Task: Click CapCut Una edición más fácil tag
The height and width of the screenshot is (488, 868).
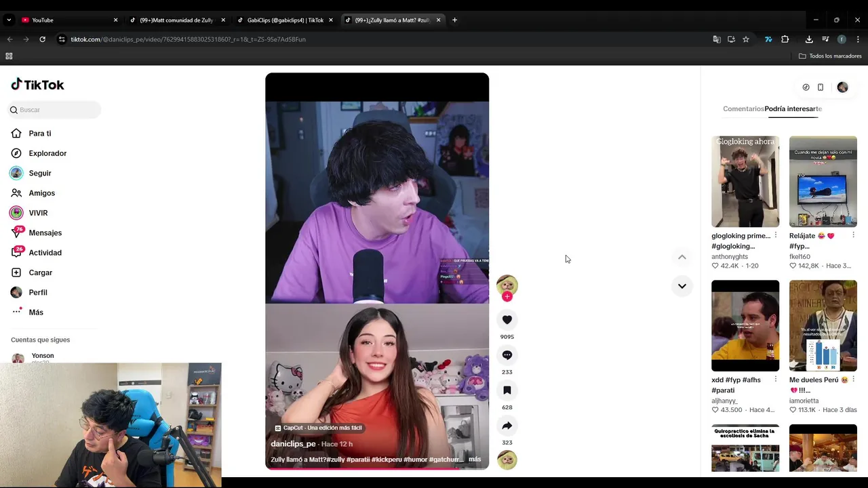Action: (319, 428)
